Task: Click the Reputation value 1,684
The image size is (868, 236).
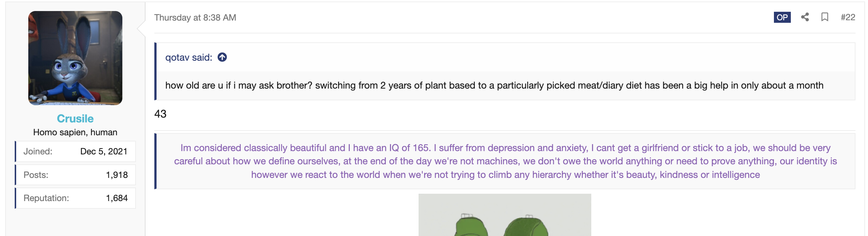Action: point(117,198)
